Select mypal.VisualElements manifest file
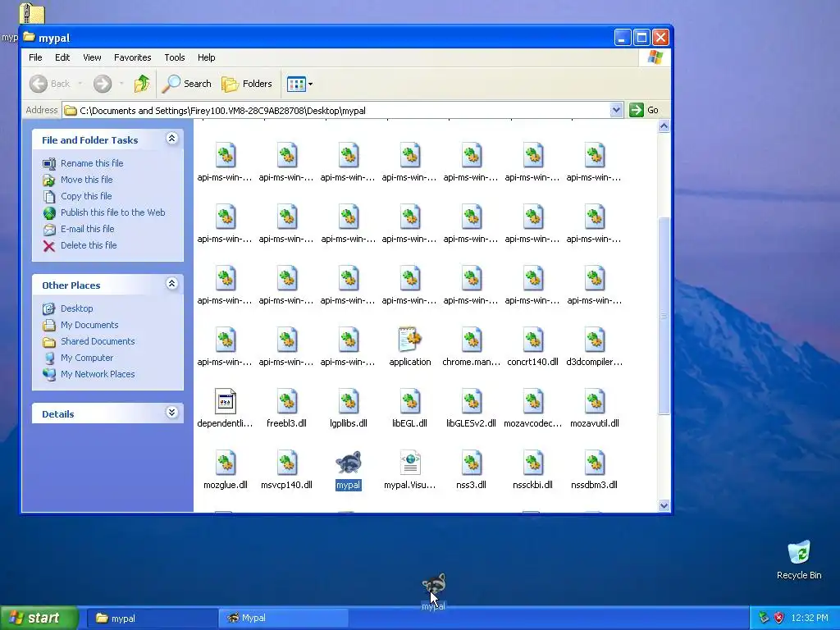This screenshot has height=630, width=840. point(410,469)
